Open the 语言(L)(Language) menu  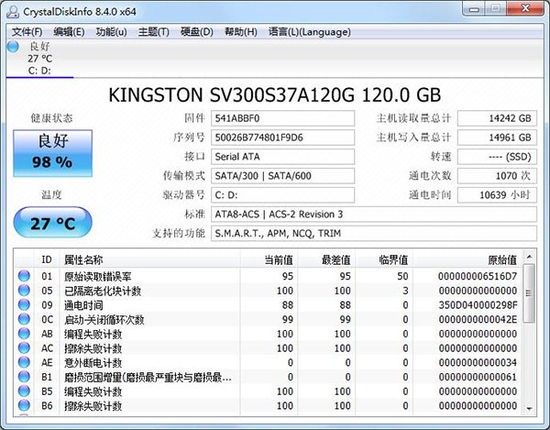coord(310,32)
